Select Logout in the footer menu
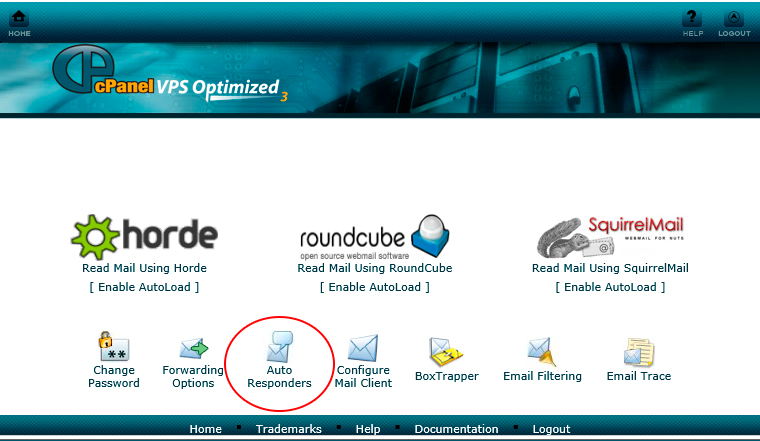This screenshot has height=441, width=760. (x=551, y=429)
